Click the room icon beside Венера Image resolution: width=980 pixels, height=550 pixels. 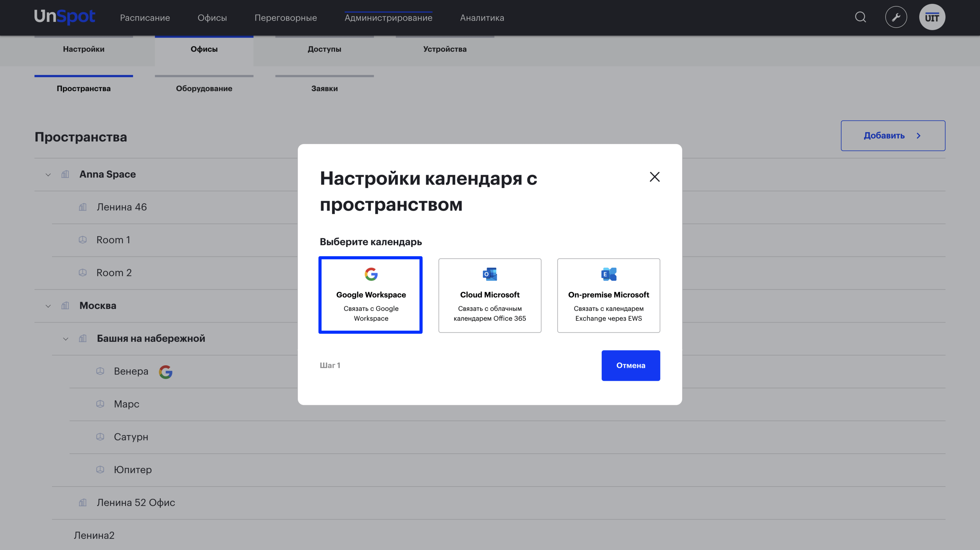tap(100, 371)
